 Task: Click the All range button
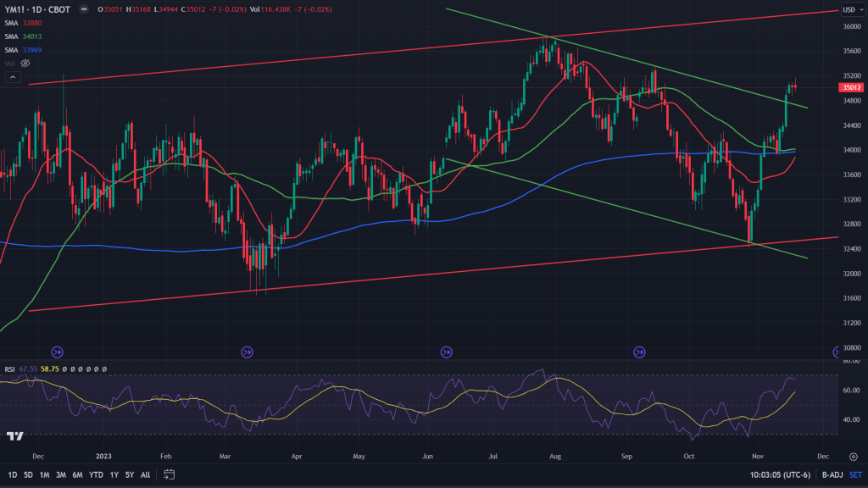145,474
